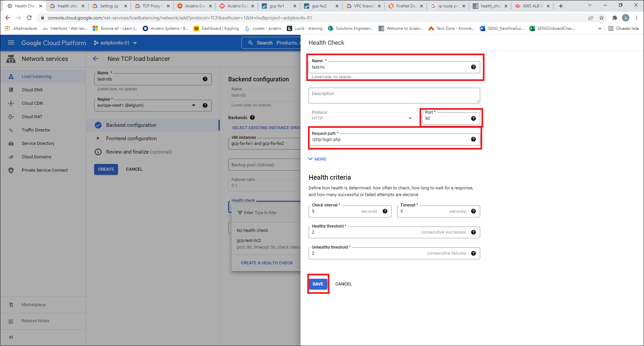Screen dimensions: 644x346
Task: Open Private Service Connect
Action: (x=44, y=170)
